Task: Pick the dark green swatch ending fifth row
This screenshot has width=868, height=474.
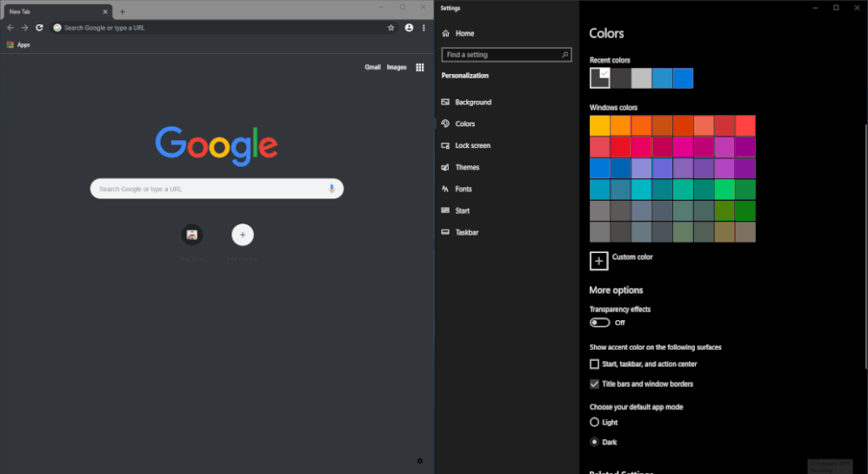Action: [745, 211]
